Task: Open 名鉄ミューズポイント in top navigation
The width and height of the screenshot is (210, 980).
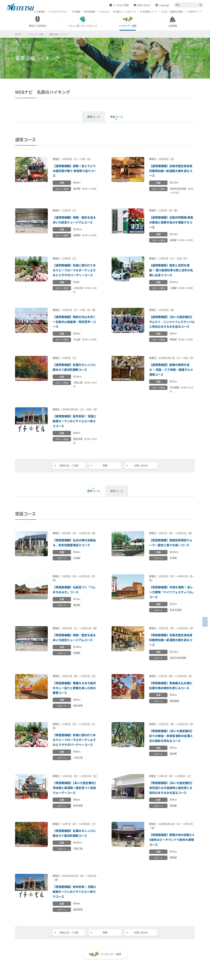Action: pos(125,12)
